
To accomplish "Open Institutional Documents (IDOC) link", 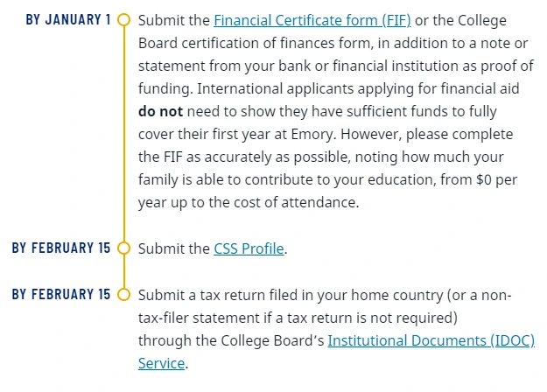I will click(x=431, y=339).
